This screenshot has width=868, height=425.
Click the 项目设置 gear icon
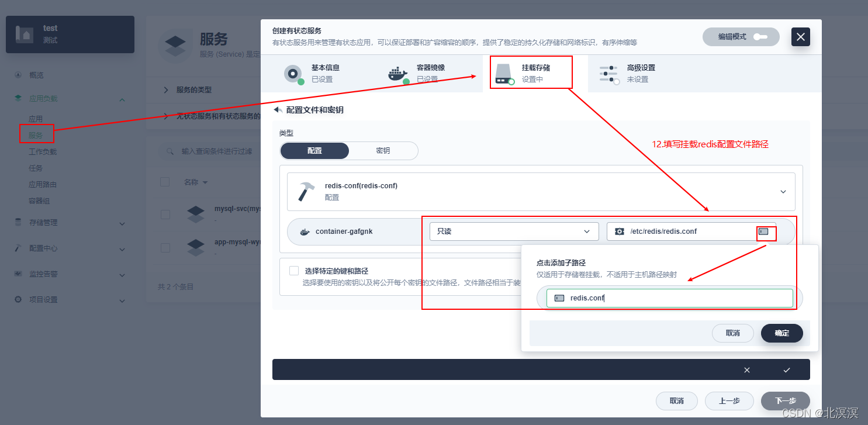coord(18,299)
